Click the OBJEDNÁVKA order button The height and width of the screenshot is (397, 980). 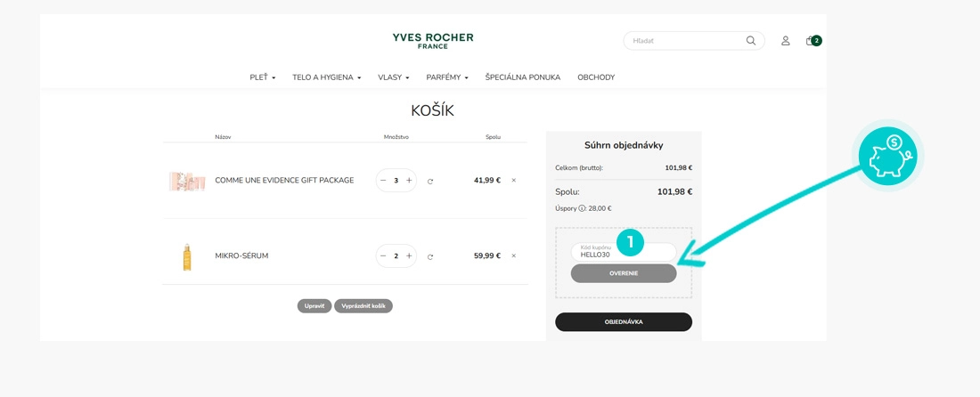(623, 322)
